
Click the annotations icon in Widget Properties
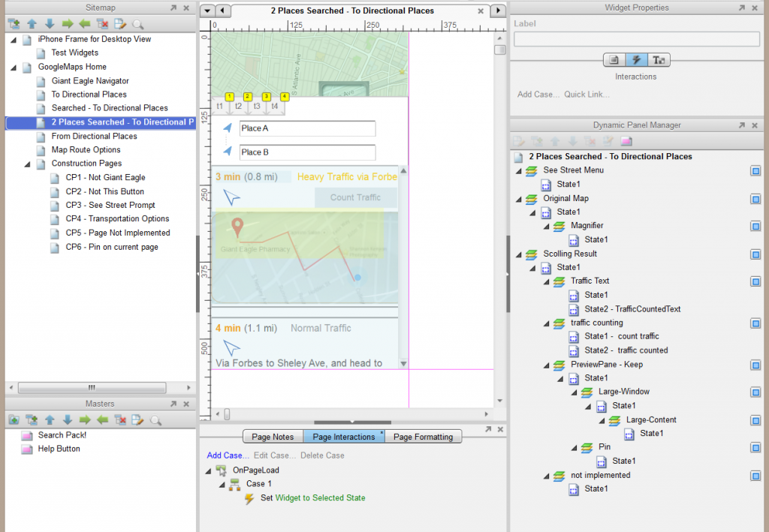614,60
